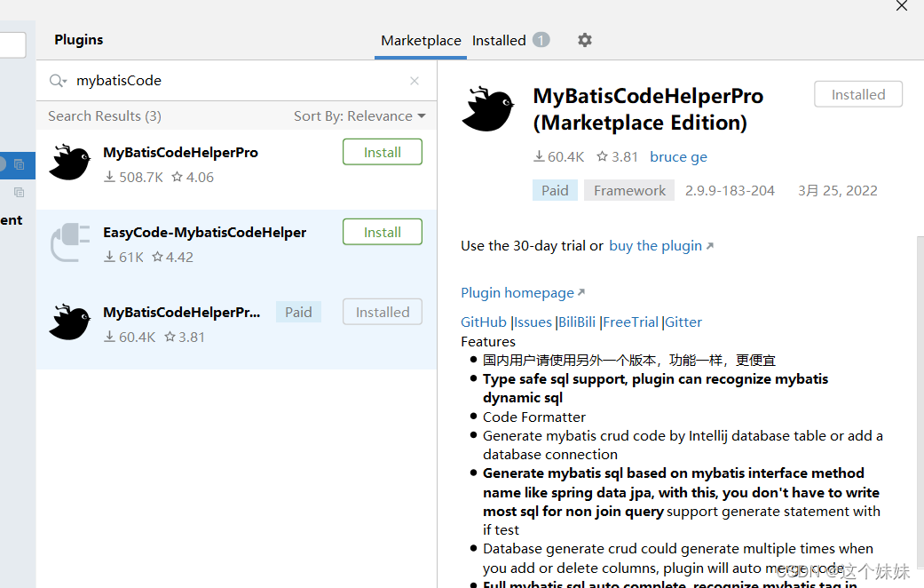Switch to the Marketplace tab

point(421,41)
